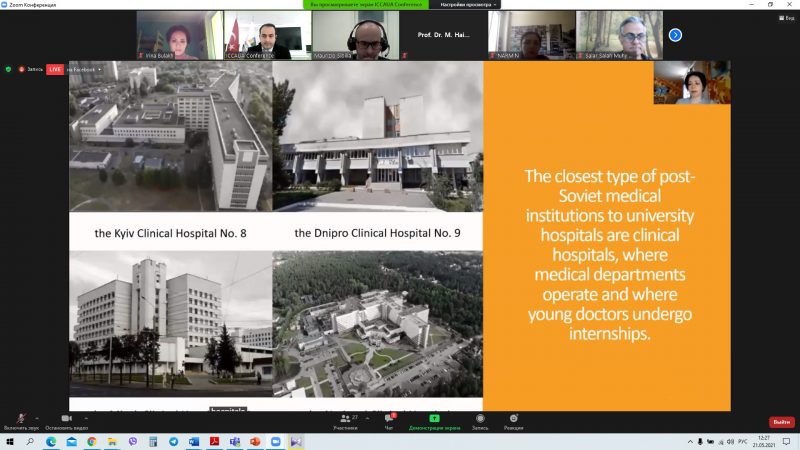The height and width of the screenshot is (450, 800).
Task: Click Dnipro Clinical Hospital facade photo
Action: click(378, 136)
